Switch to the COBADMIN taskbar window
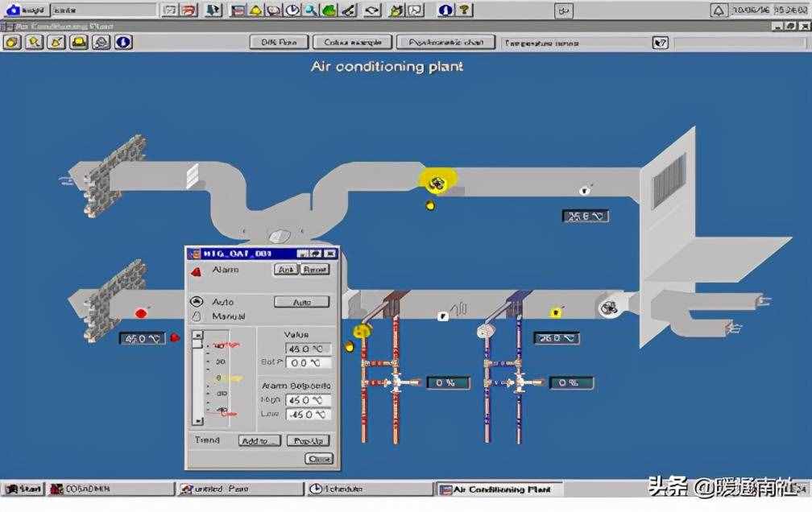 click(111, 489)
